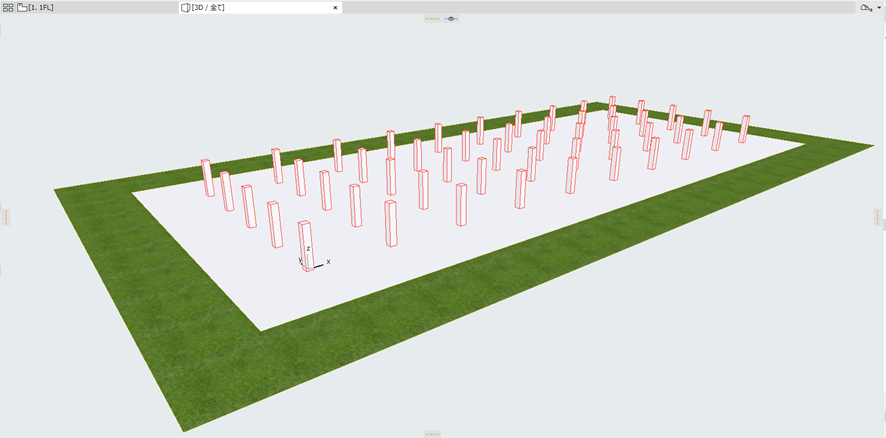The image size is (886, 438).
Task: Toggle the eye handle at the top center
Action: 451,18
